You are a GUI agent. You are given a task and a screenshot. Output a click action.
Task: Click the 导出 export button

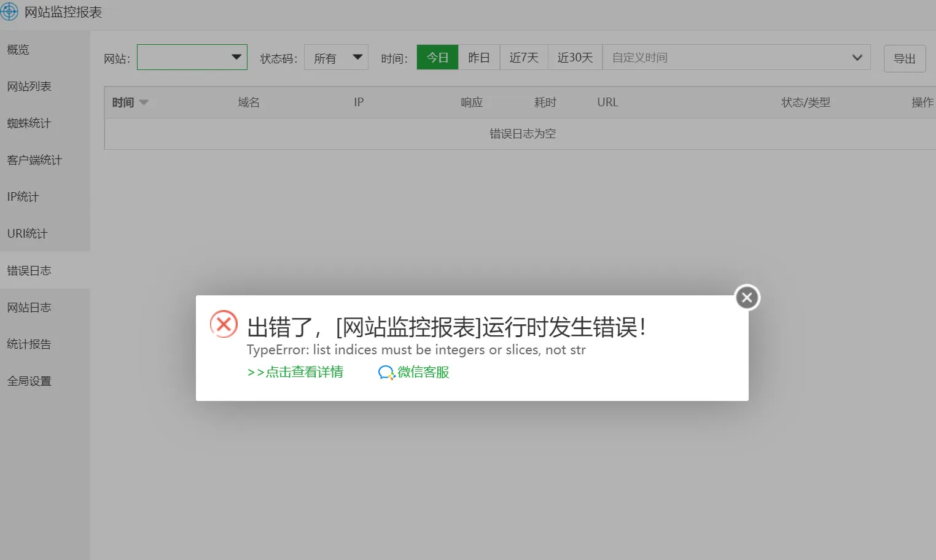[x=905, y=58]
